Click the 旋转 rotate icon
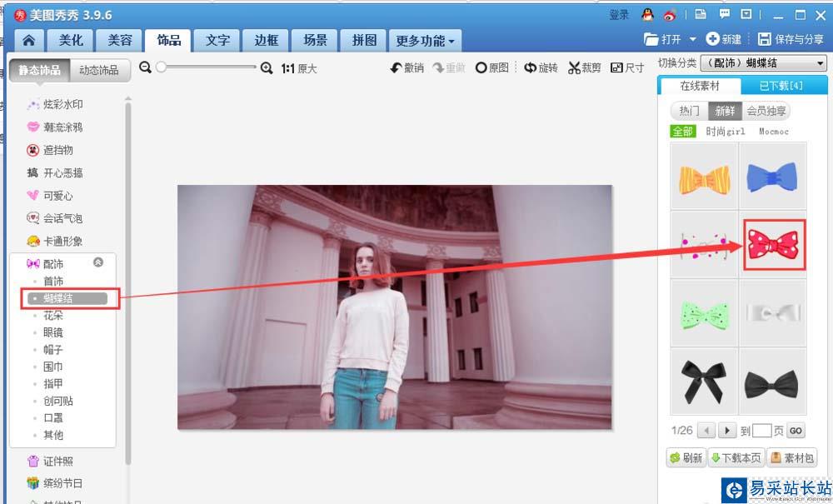 click(x=530, y=68)
